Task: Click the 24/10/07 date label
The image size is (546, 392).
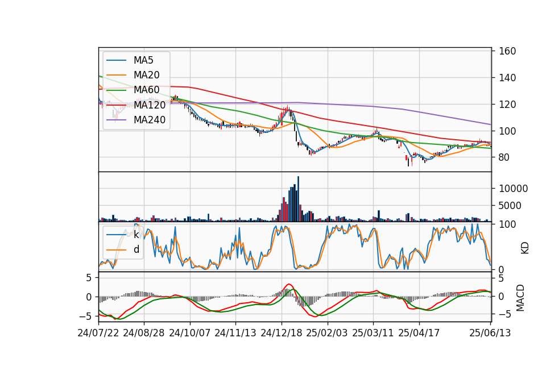Action: point(190,333)
